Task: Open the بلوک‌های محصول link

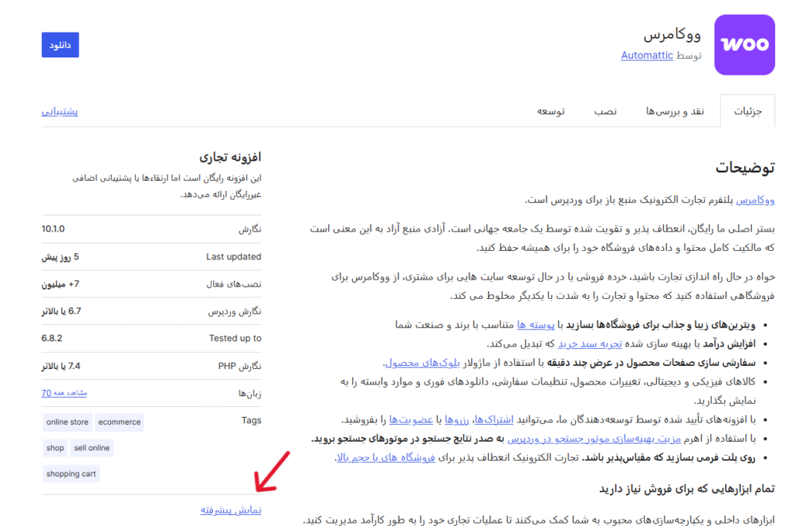Action: (x=422, y=363)
